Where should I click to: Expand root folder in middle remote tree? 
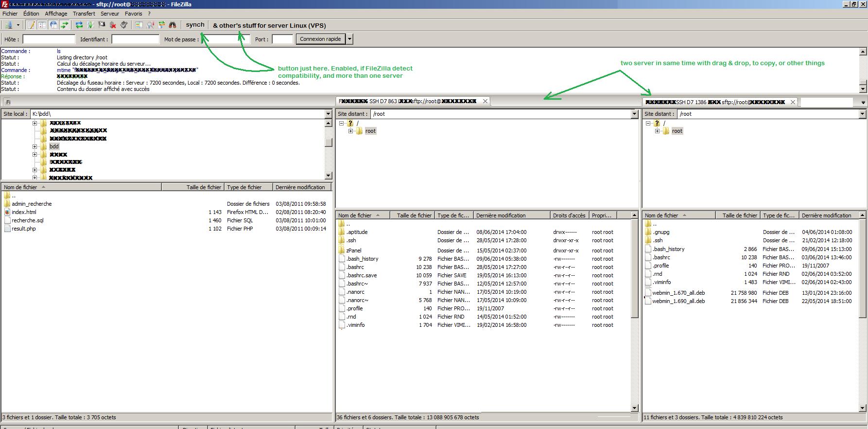click(x=350, y=131)
